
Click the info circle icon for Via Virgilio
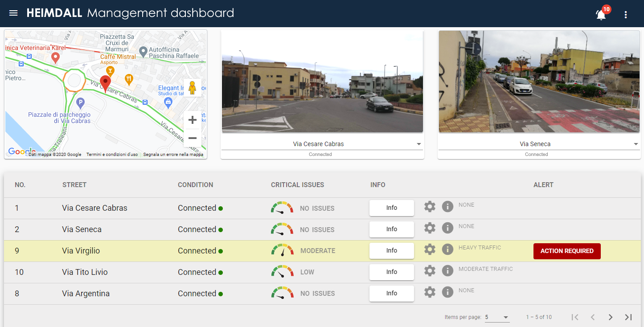point(447,249)
